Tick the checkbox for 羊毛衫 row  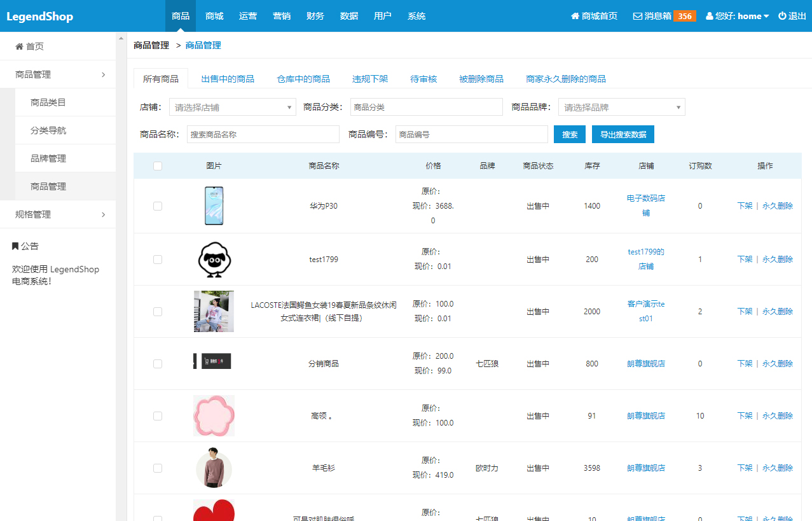158,468
